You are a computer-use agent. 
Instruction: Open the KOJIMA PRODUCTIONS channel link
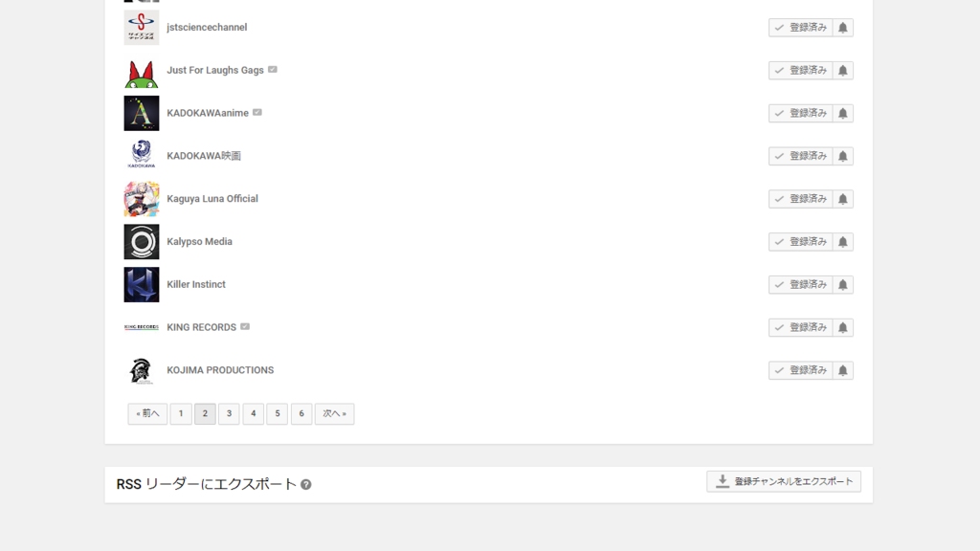(220, 370)
